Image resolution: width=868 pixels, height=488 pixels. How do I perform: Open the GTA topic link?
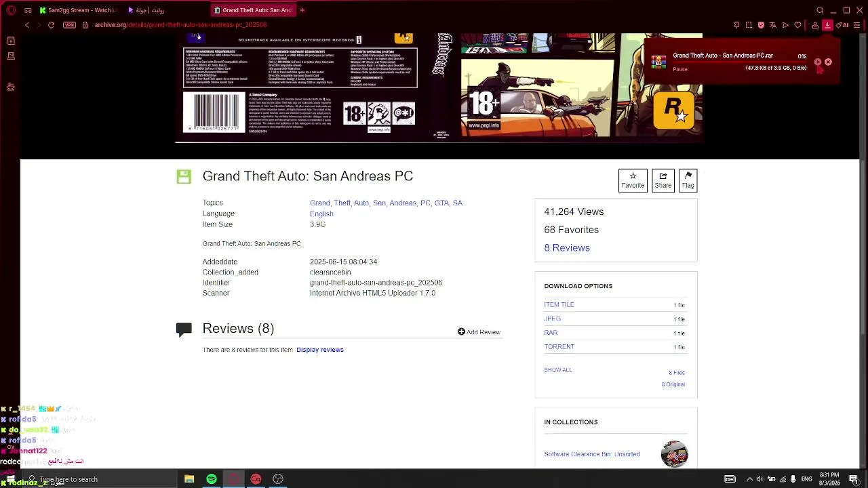442,203
